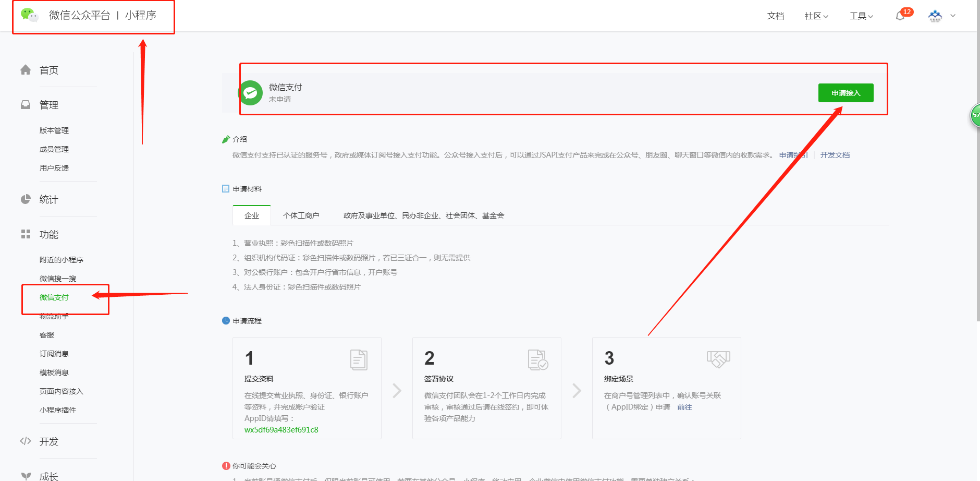Click the inbox icon beside 管理
Image resolution: width=980 pixels, height=481 pixels.
(x=26, y=105)
